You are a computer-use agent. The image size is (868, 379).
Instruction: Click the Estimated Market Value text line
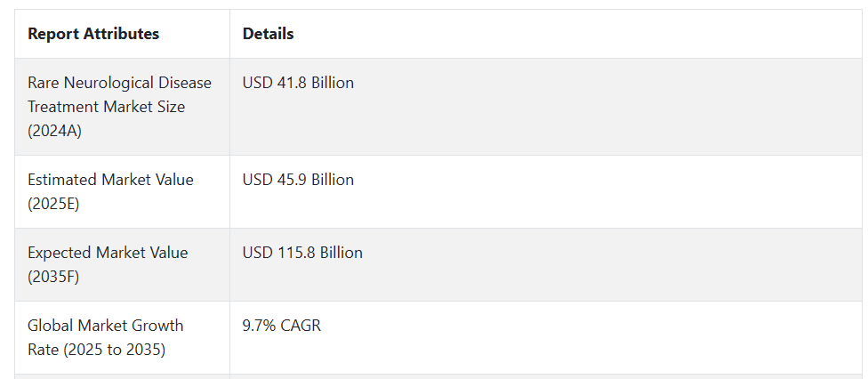pyautogui.click(x=110, y=180)
